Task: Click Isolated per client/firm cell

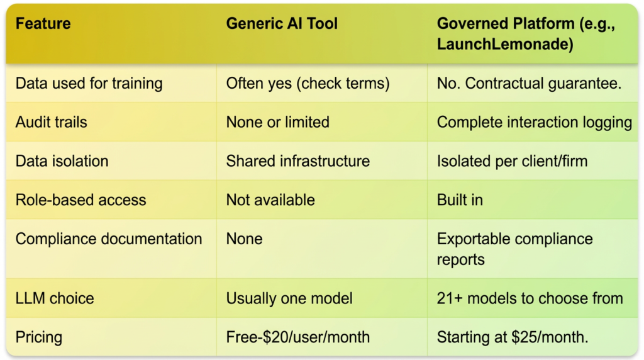Action: 512,161
